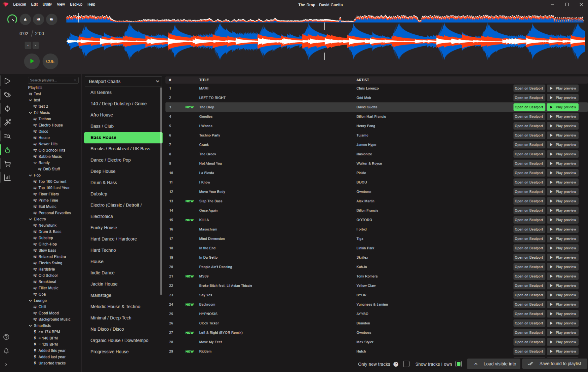This screenshot has width=588, height=372.
Task: Expand the sidebar with bottom arrow
Action: [x=6, y=364]
